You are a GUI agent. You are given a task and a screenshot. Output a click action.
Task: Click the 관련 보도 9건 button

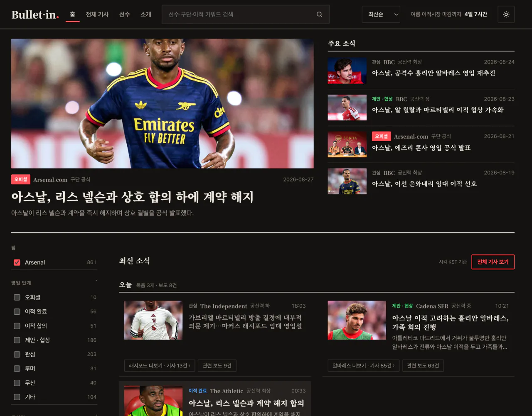tap(217, 365)
